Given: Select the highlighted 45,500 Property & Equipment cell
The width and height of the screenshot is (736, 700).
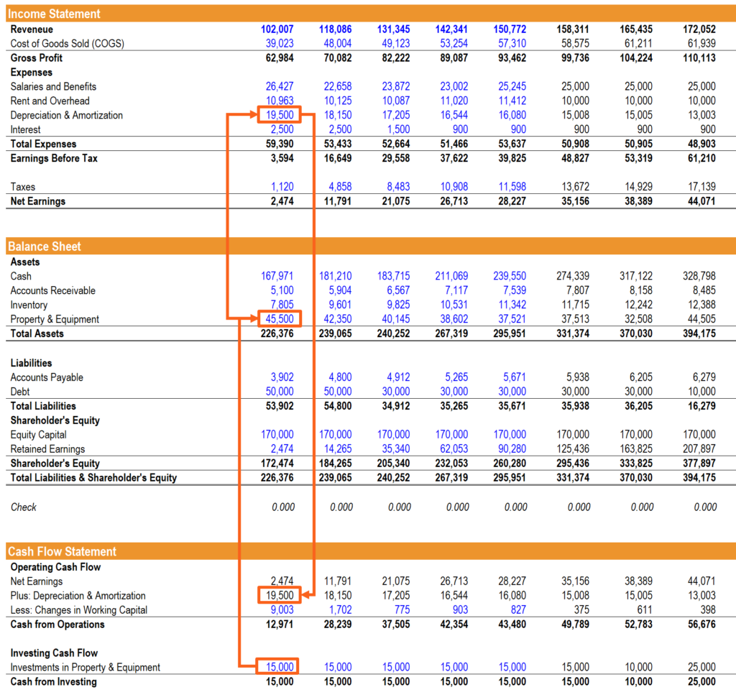Looking at the screenshot, I should click(278, 319).
